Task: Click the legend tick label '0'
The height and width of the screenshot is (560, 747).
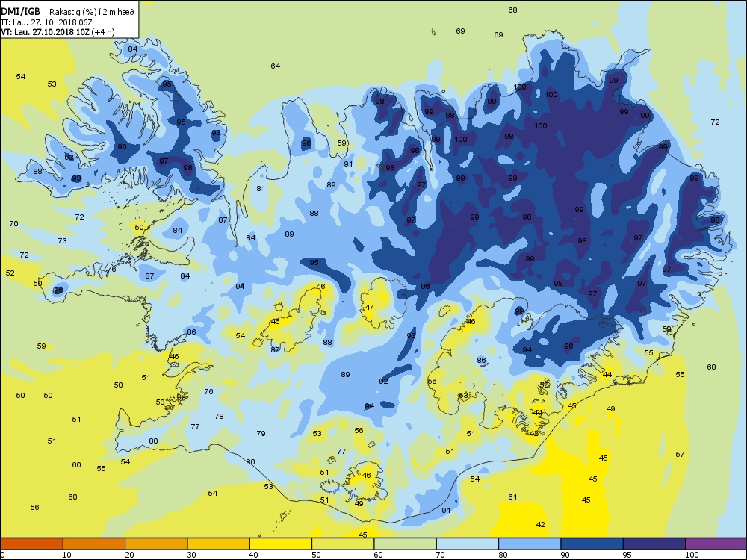Action: pos(3,555)
